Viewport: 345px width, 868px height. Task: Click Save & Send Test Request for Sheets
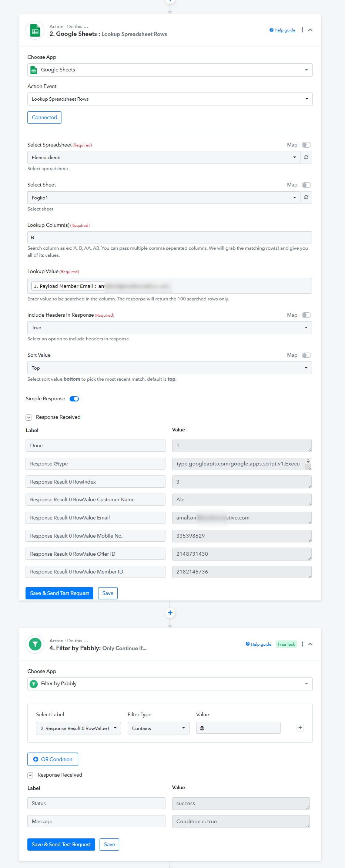pyautogui.click(x=59, y=593)
